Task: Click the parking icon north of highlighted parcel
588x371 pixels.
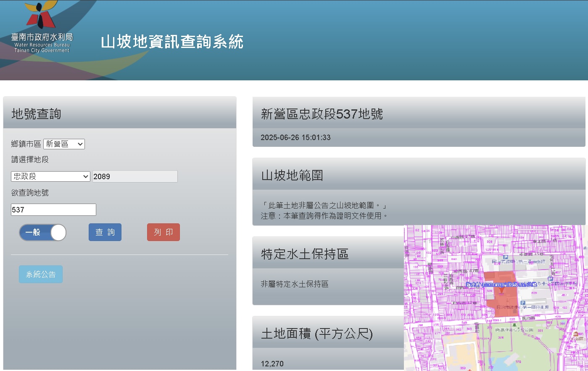Action: (506, 257)
